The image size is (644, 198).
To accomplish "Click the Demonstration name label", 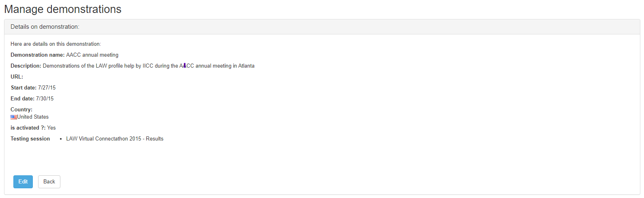I will coord(37,55).
